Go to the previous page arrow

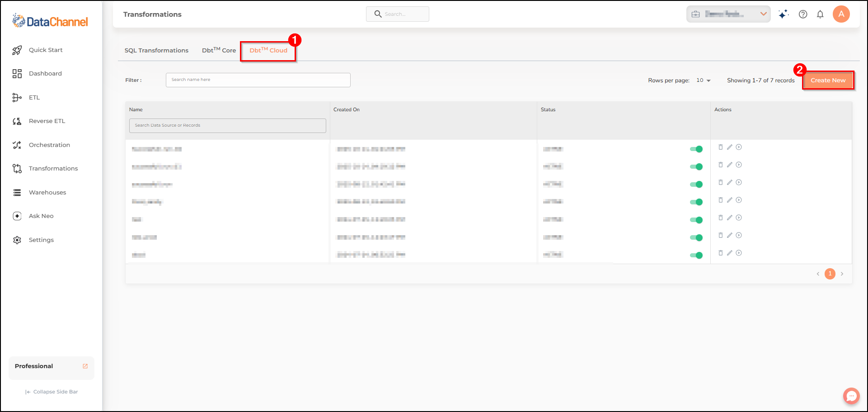tap(818, 274)
